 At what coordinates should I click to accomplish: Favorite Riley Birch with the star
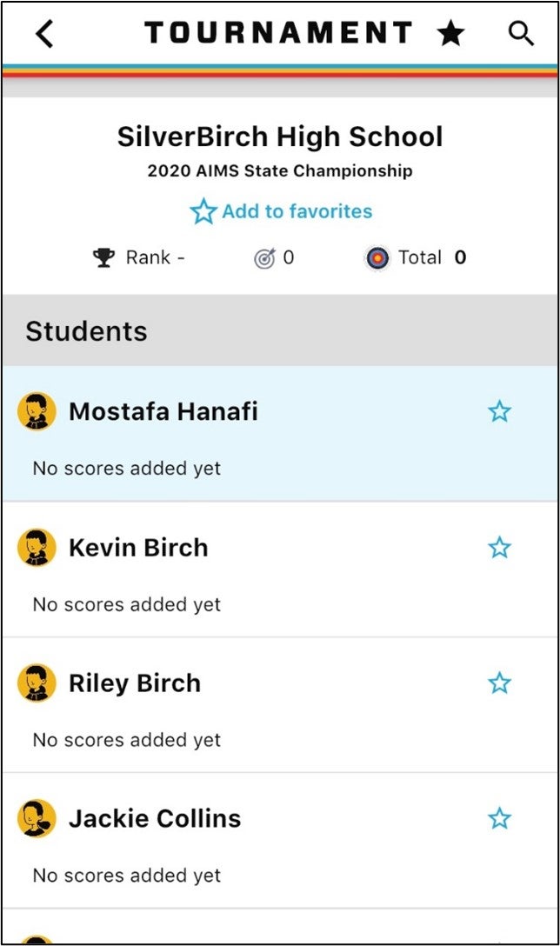pyautogui.click(x=499, y=683)
